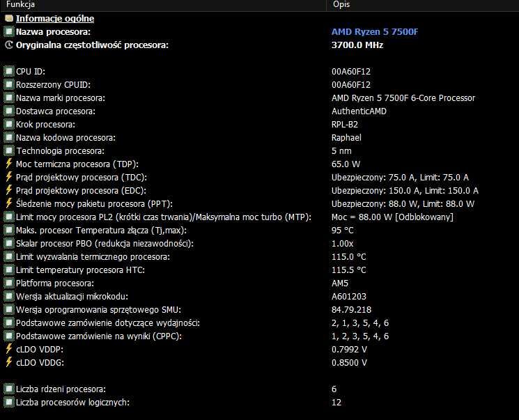Viewport: 519px width, 420px height.
Task: Select the Technologia procesora row
Action: (60, 150)
